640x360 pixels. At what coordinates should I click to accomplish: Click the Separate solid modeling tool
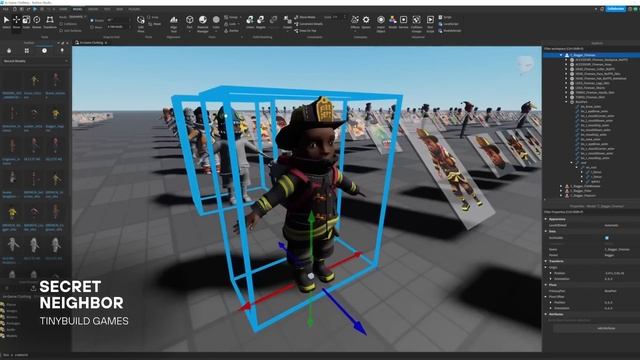coord(273,22)
